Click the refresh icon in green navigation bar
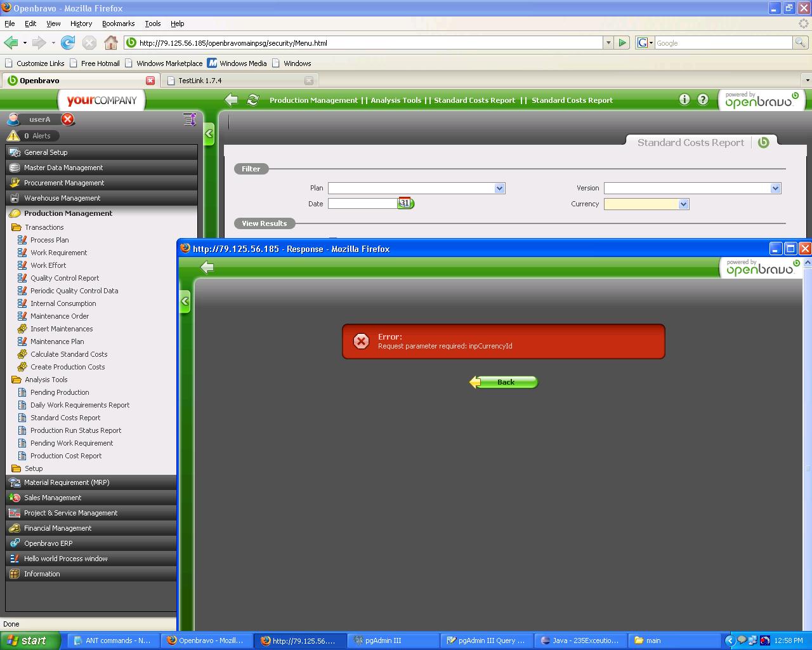The width and height of the screenshot is (812, 650). (252, 100)
